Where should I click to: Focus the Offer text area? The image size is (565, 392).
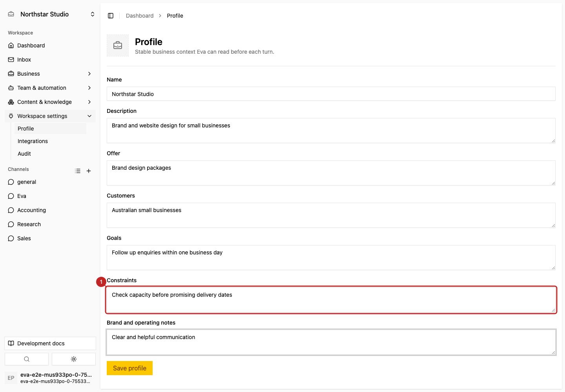331,173
